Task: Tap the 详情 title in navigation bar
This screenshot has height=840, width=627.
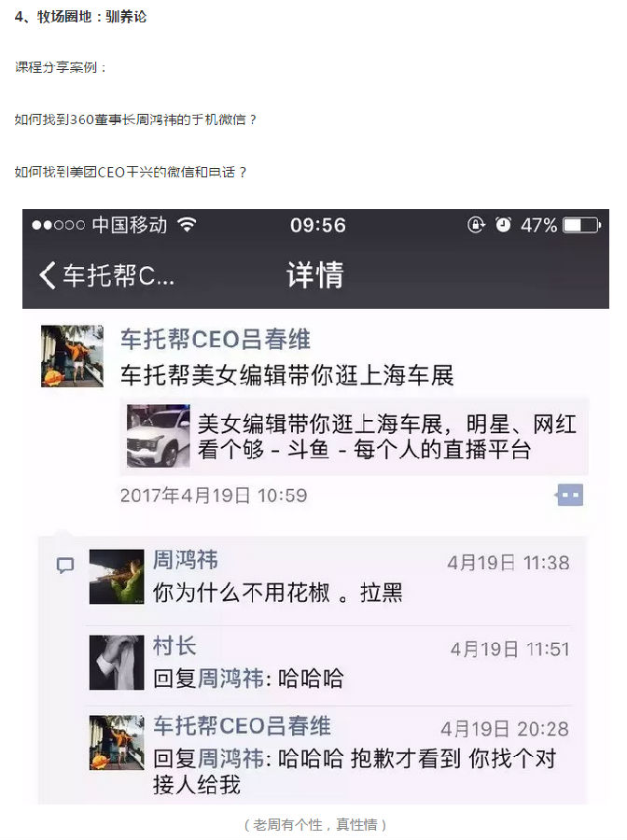Action: [x=315, y=274]
